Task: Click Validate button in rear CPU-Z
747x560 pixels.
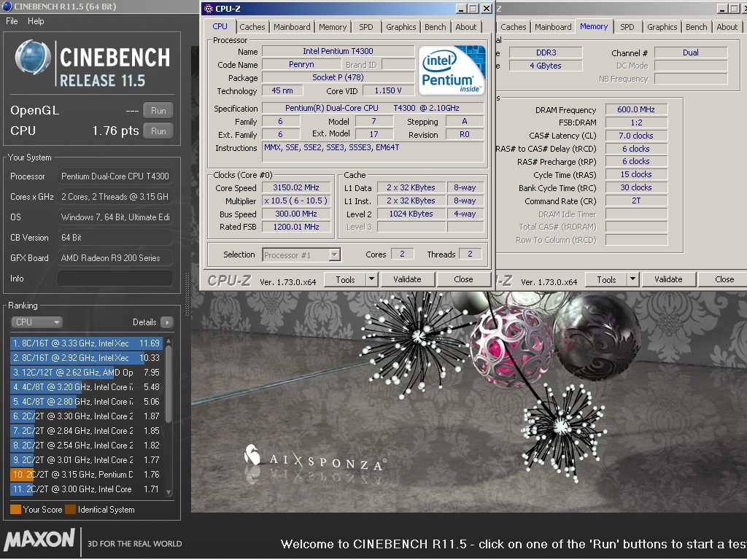Action: (668, 279)
